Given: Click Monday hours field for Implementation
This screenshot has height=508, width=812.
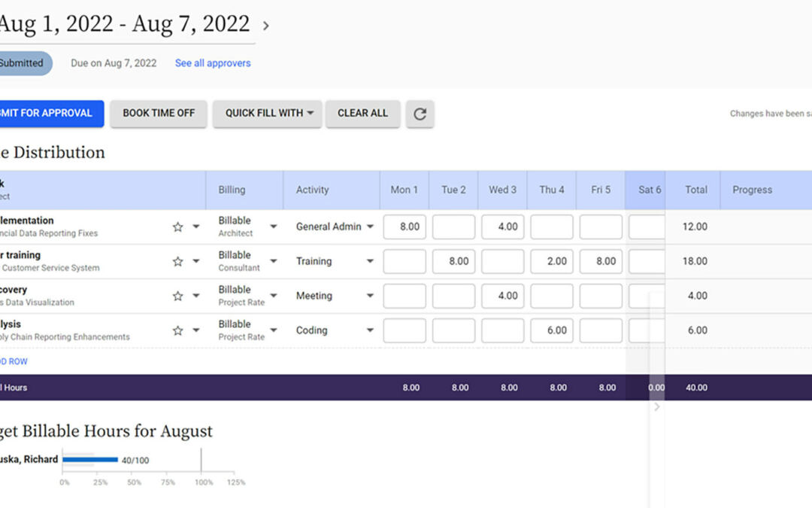Looking at the screenshot, I should point(404,227).
